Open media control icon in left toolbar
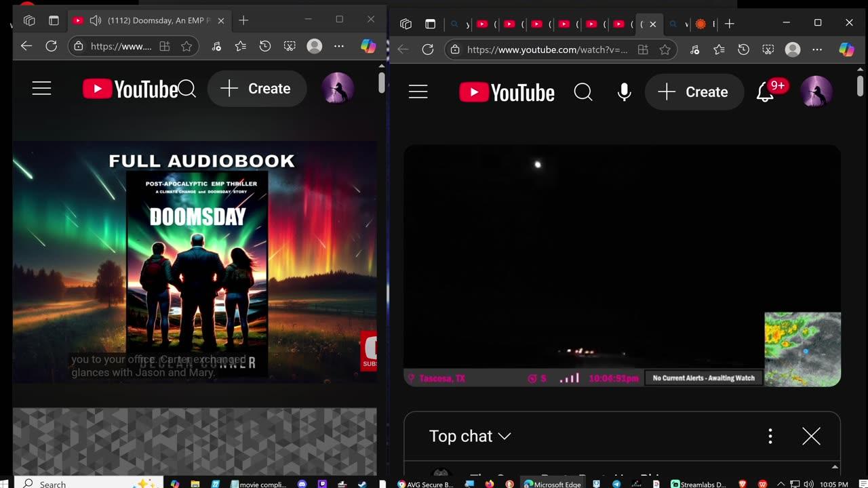 pos(216,47)
